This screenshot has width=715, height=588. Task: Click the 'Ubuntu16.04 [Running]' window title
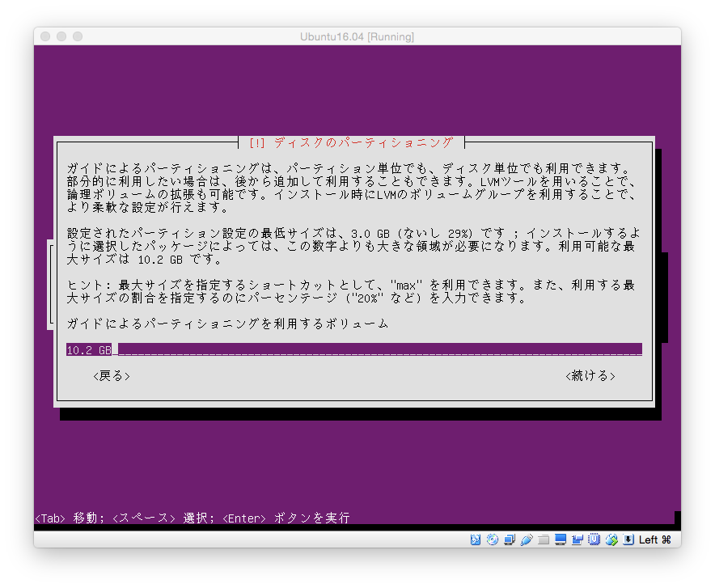357,36
